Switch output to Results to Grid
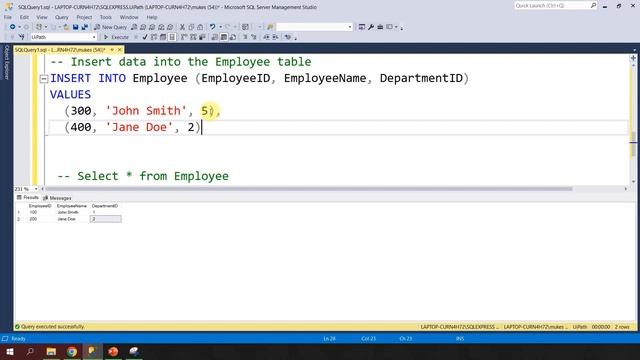The width and height of the screenshot is (640, 360). 224,37
